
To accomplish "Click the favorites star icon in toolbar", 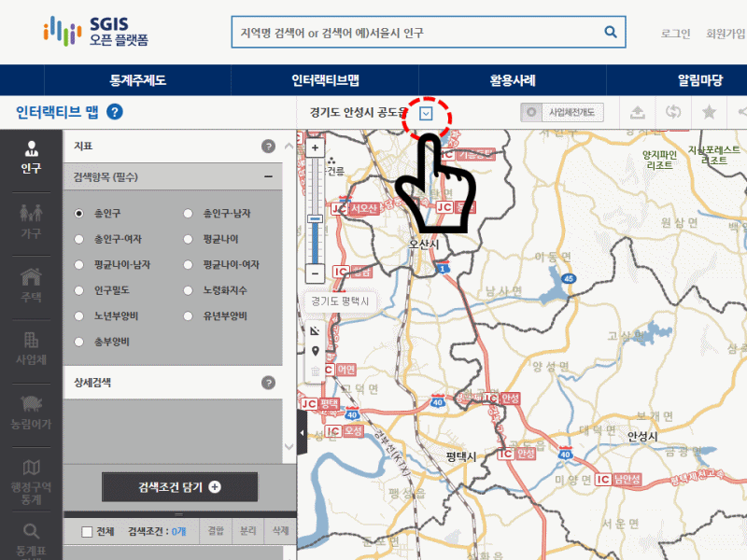I will 709,112.
